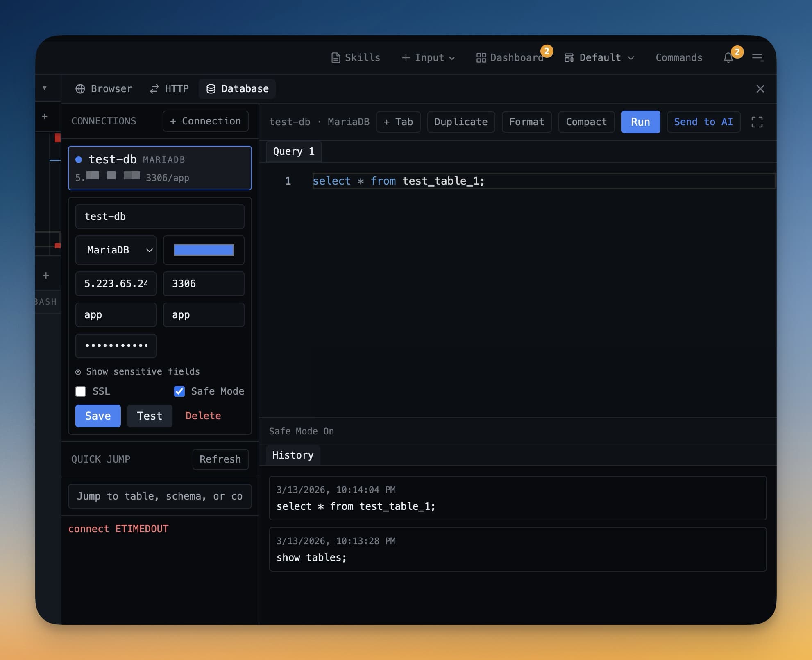Click the Dashboard grid icon

coord(481,57)
